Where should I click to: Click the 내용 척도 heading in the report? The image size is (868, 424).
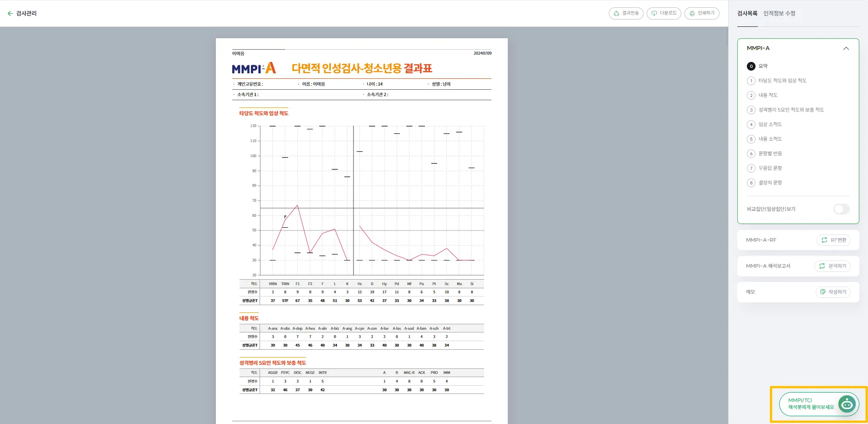(249, 318)
